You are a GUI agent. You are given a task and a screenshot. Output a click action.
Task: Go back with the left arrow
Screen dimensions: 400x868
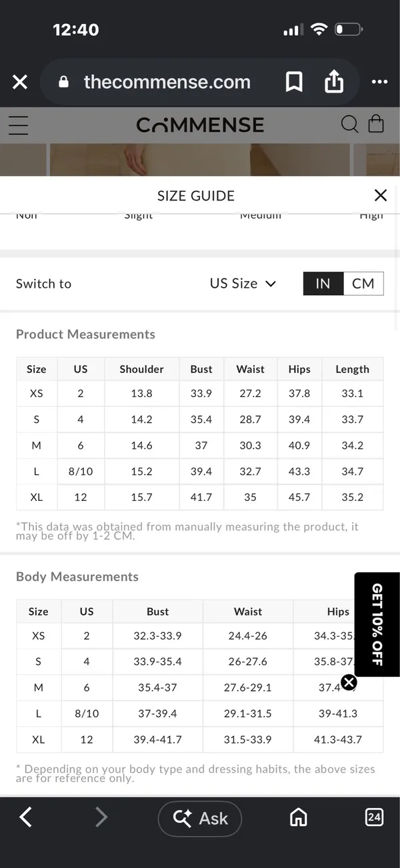[x=25, y=817]
